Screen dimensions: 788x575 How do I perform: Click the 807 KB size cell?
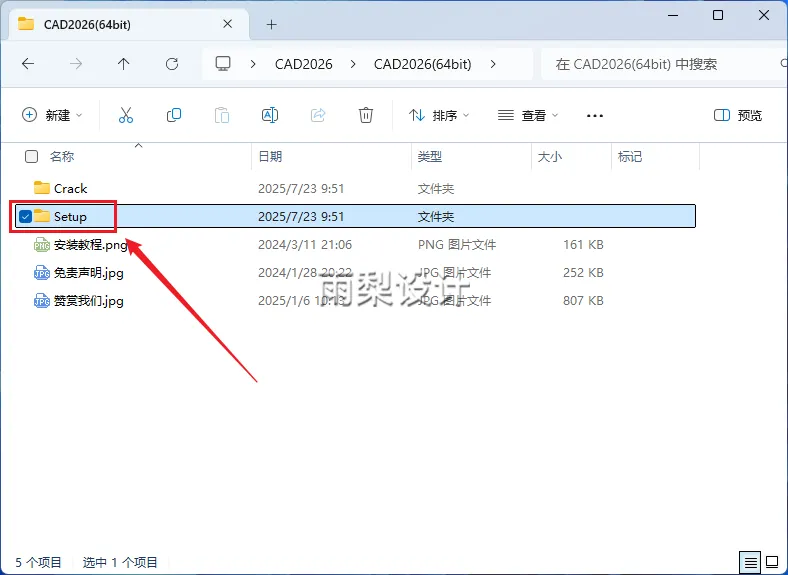[x=583, y=301]
